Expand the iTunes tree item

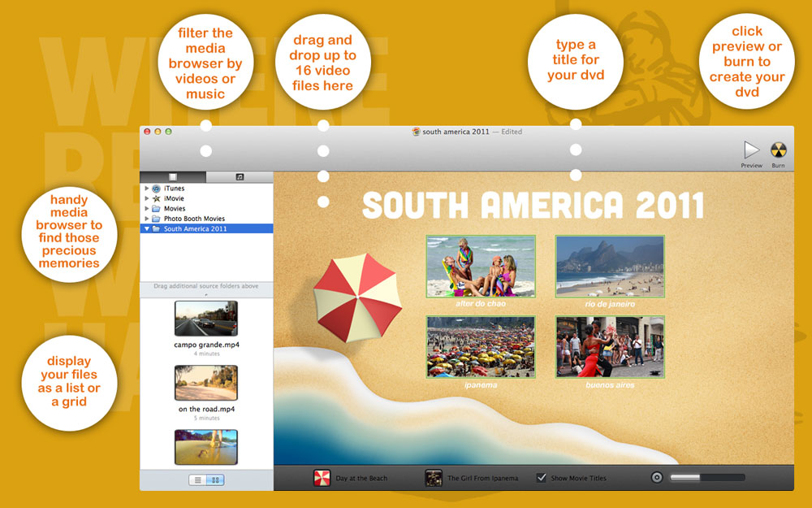click(147, 189)
